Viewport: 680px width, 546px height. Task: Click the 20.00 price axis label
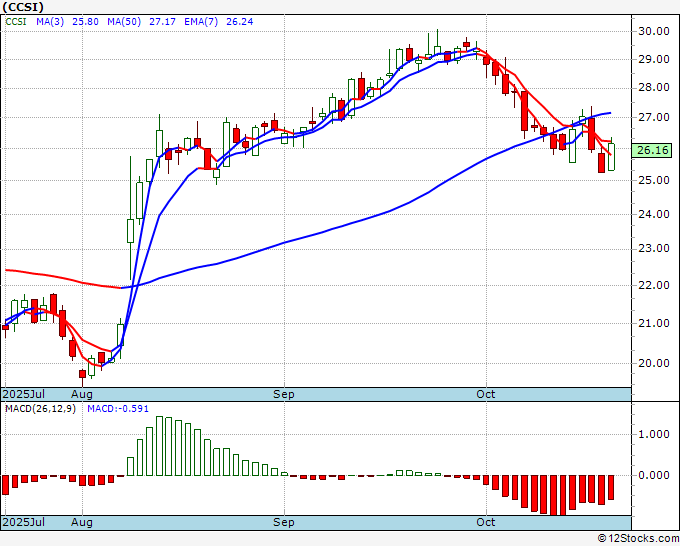(654, 363)
